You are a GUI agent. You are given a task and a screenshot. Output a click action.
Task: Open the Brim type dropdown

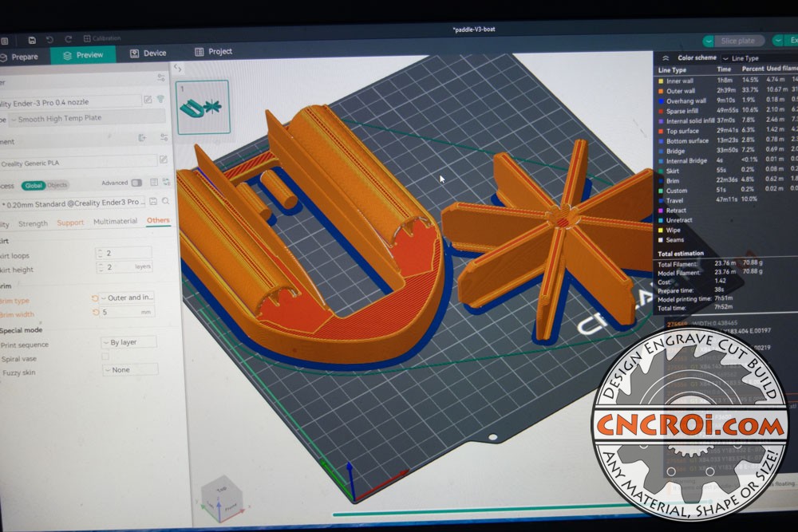point(127,298)
